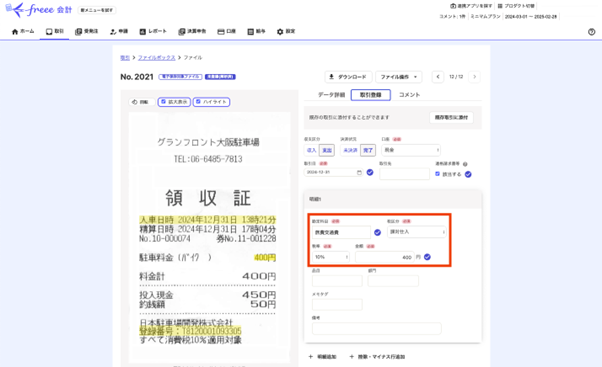
Task: Click the blue check beside 該当する
Action: coord(468,174)
